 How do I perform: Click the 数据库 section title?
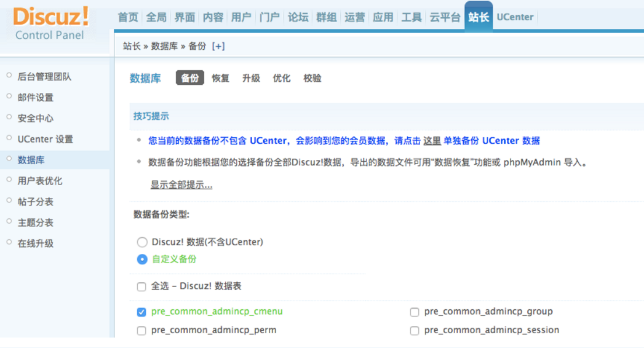click(145, 78)
